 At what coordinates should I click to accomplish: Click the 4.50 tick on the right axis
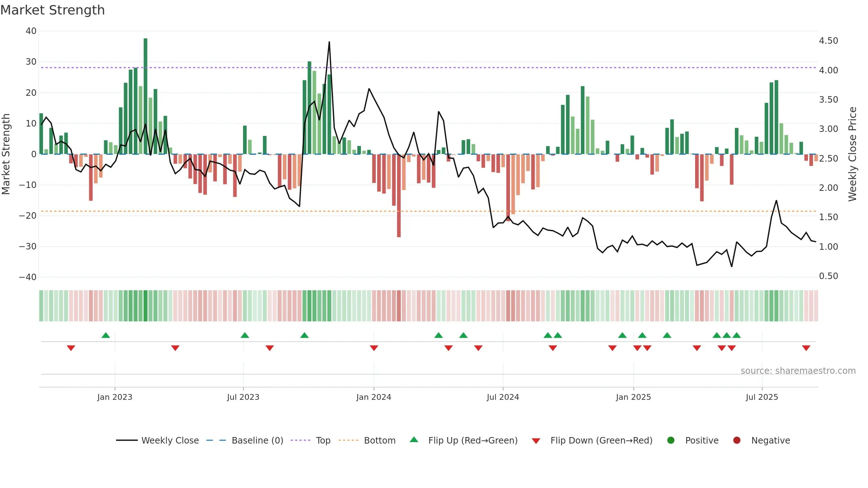click(x=829, y=41)
